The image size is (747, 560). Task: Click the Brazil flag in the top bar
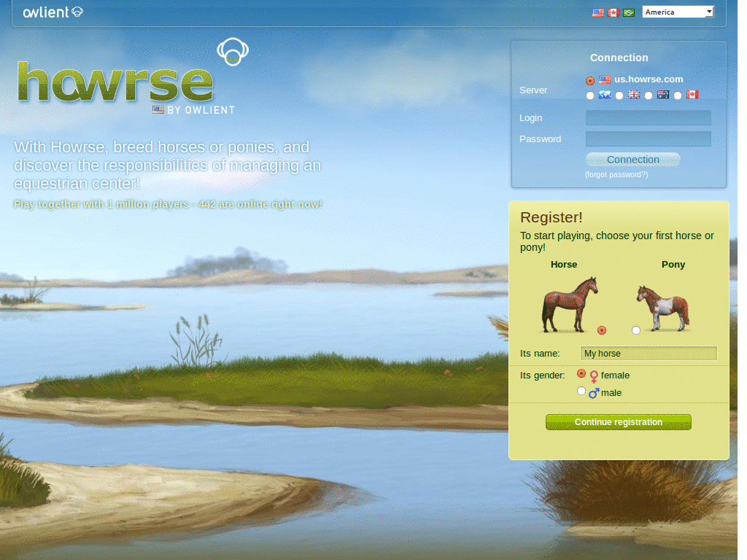point(629,13)
